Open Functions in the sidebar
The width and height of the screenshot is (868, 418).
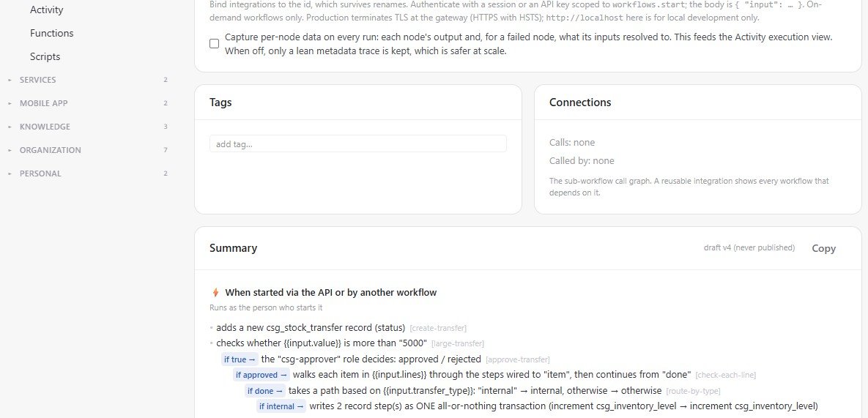(x=51, y=33)
